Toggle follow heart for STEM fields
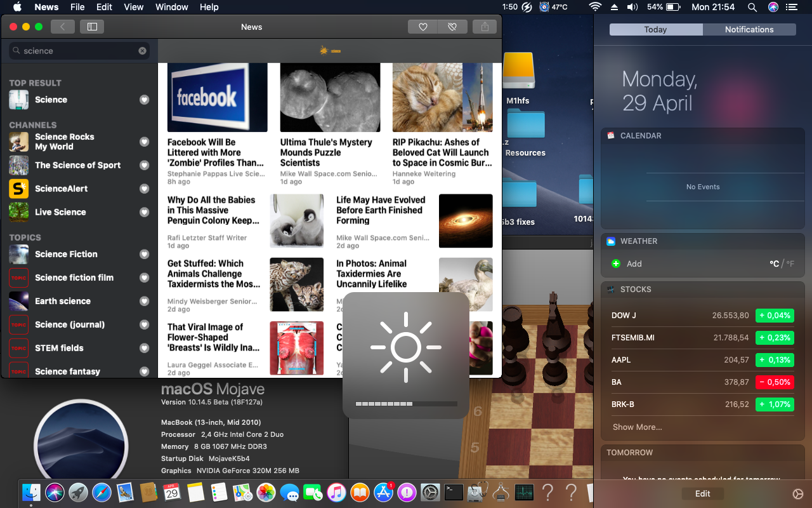Image resolution: width=812 pixels, height=508 pixels. [144, 348]
